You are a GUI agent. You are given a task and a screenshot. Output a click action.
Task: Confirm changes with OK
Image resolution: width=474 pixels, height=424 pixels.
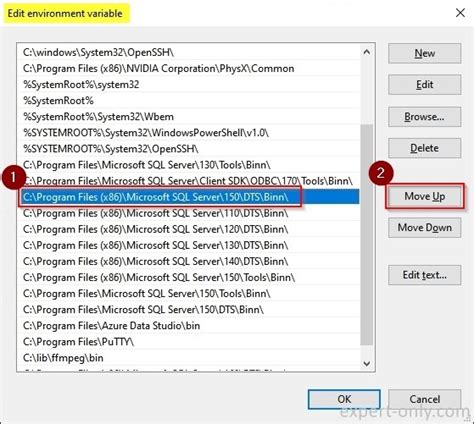tap(344, 399)
